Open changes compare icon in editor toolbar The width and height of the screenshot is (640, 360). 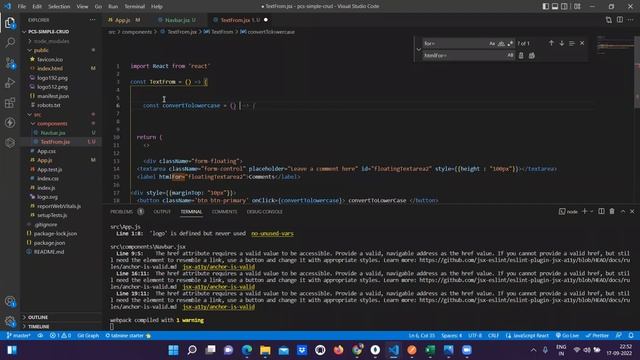pos(609,20)
